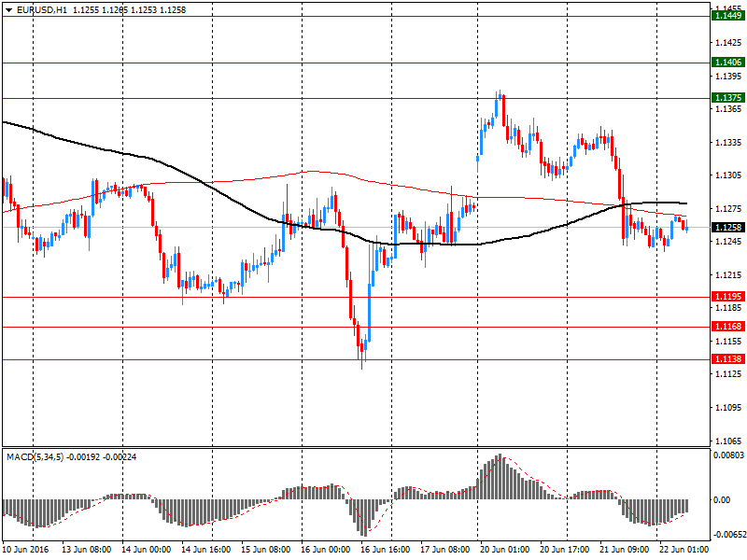Click the 1.1185 price scale value

pyautogui.click(x=728, y=308)
